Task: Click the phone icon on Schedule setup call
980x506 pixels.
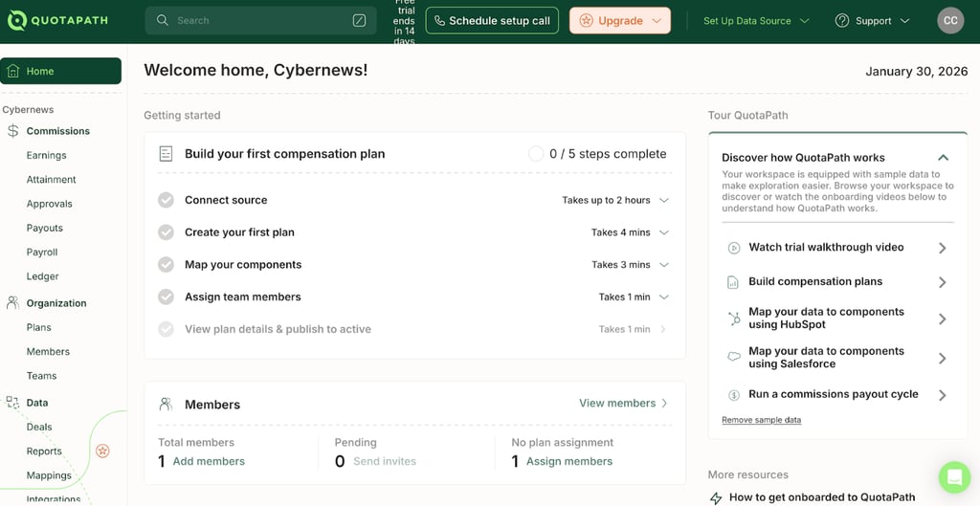Action: tap(439, 21)
